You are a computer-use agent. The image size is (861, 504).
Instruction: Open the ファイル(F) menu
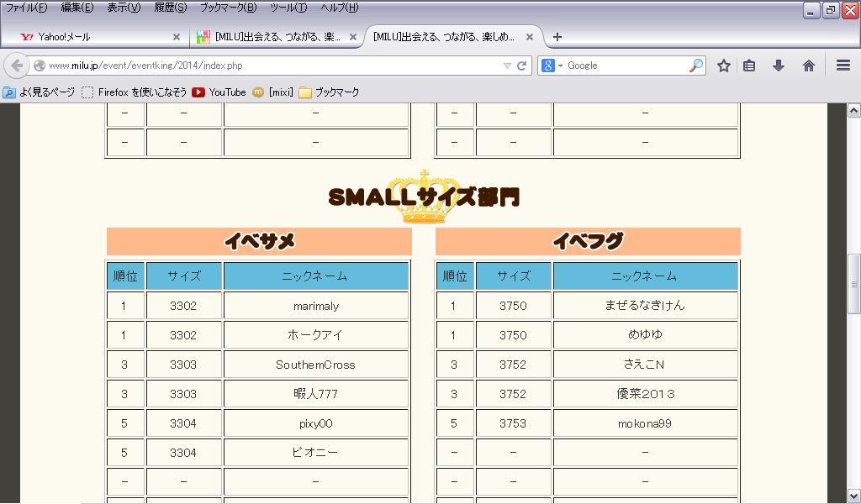26,8
